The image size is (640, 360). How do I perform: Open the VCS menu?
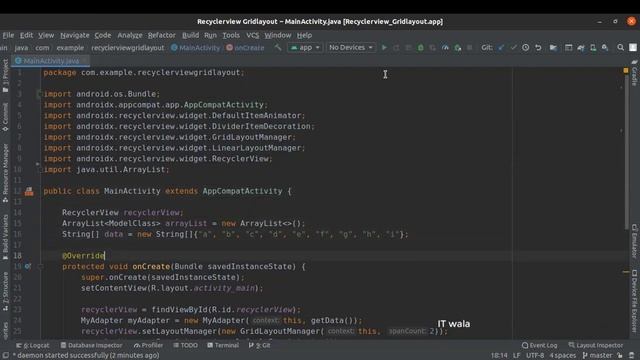pyautogui.click(x=252, y=35)
